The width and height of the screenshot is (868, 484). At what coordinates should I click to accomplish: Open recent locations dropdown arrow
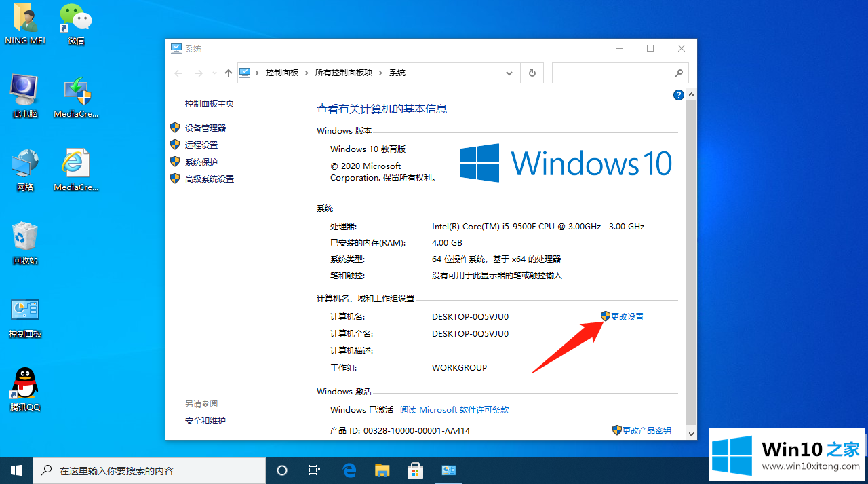click(x=214, y=73)
